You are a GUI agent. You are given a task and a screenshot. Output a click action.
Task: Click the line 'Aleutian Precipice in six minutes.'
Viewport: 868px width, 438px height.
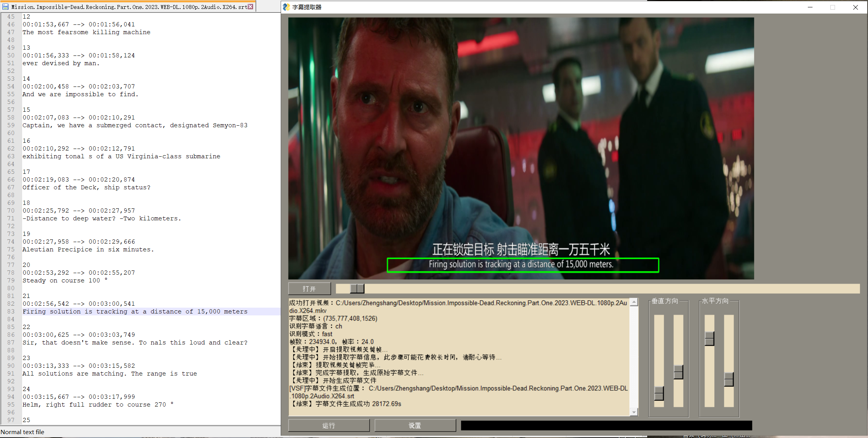click(x=88, y=249)
